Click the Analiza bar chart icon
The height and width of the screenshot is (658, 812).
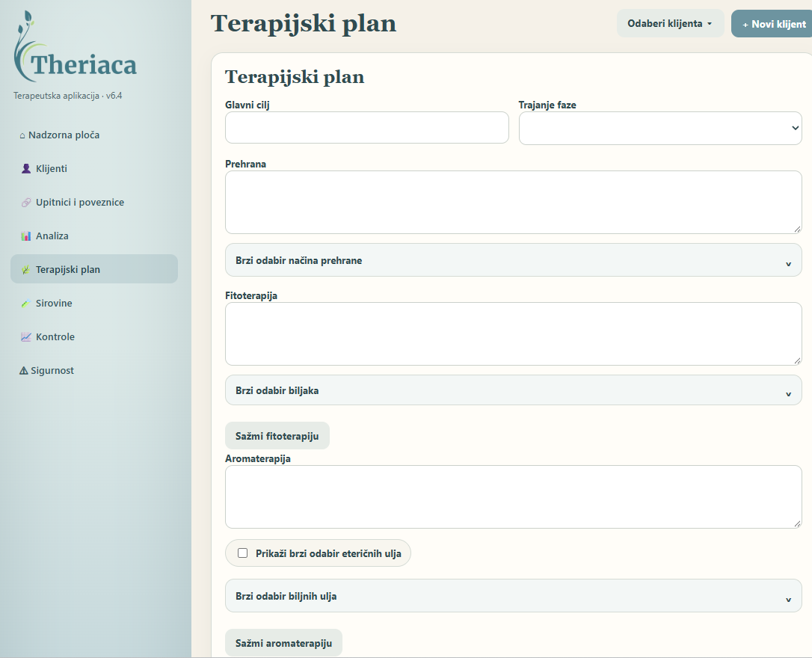pyautogui.click(x=26, y=236)
